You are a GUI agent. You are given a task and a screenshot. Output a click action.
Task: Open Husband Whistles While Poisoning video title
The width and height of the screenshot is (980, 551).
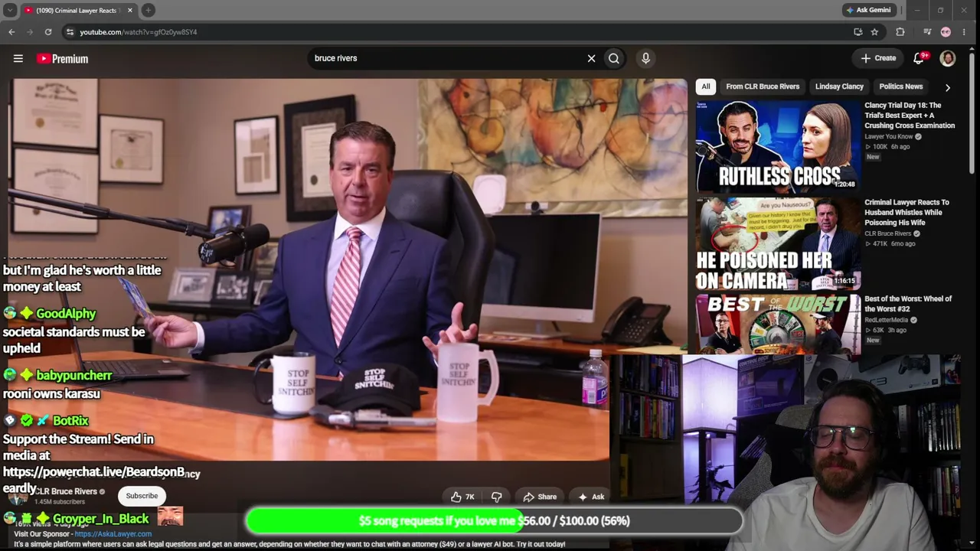click(906, 212)
